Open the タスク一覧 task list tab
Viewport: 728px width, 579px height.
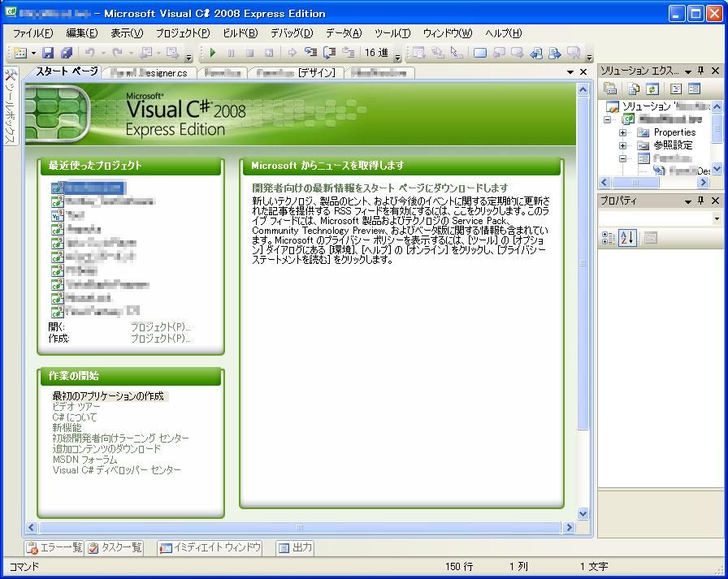click(115, 547)
